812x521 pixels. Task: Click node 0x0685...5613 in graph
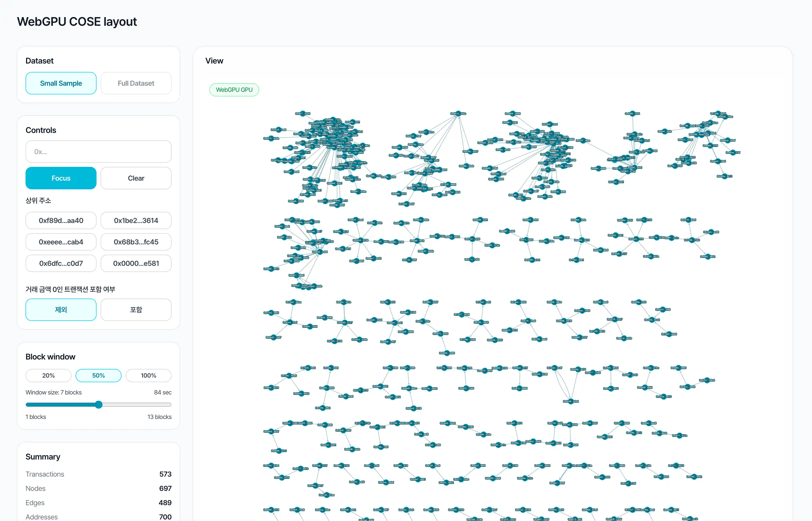tap(271, 269)
